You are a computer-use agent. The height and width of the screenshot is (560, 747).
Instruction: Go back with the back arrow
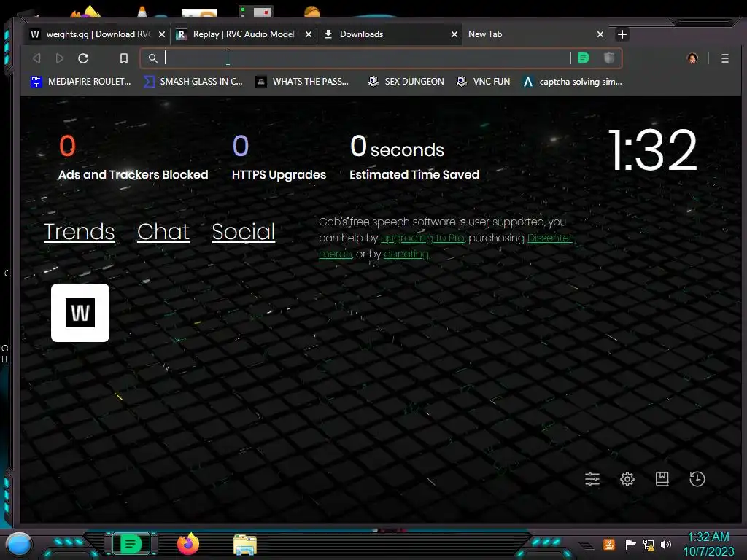pos(36,58)
